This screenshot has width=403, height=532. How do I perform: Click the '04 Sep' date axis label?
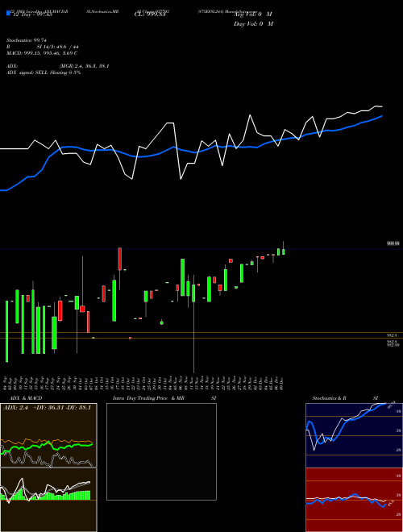pyautogui.click(x=6, y=382)
